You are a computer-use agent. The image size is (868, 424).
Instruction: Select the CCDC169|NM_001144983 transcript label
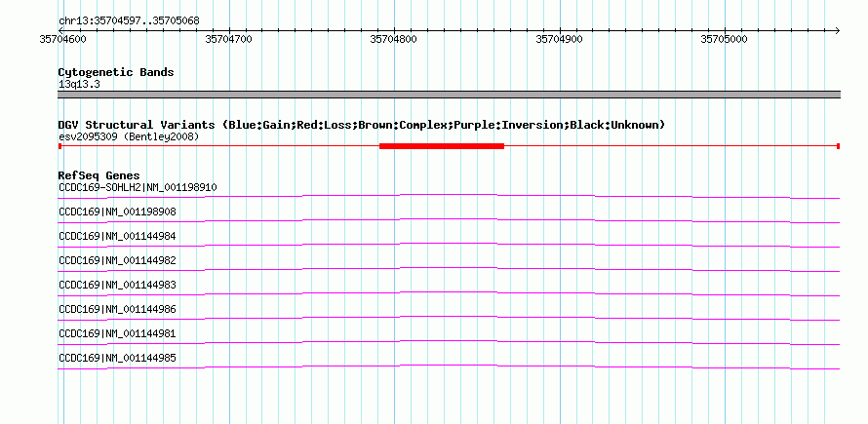click(x=117, y=285)
